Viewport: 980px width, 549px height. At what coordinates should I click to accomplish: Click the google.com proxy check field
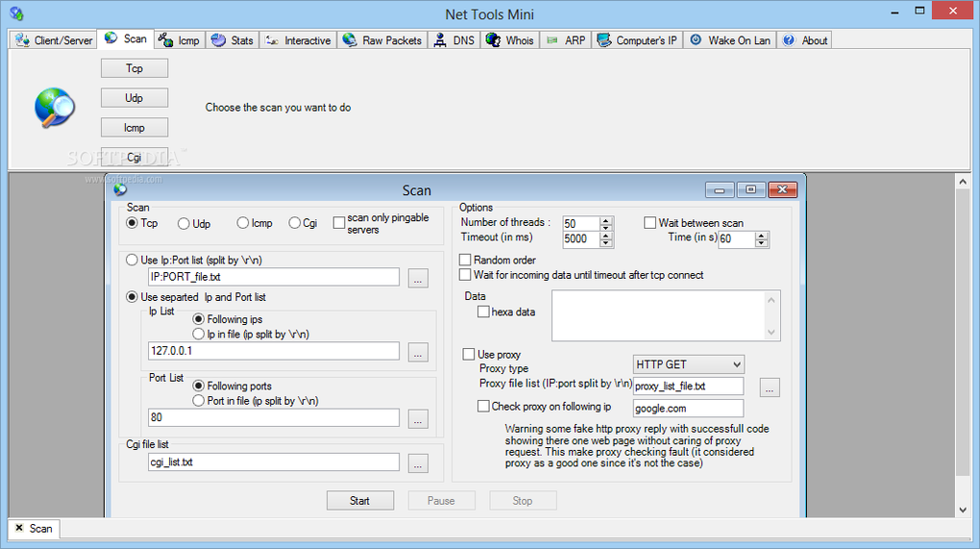click(688, 409)
